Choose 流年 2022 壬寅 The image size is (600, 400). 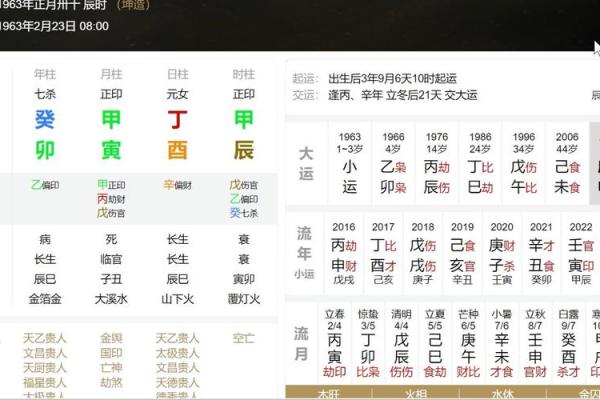(x=581, y=253)
